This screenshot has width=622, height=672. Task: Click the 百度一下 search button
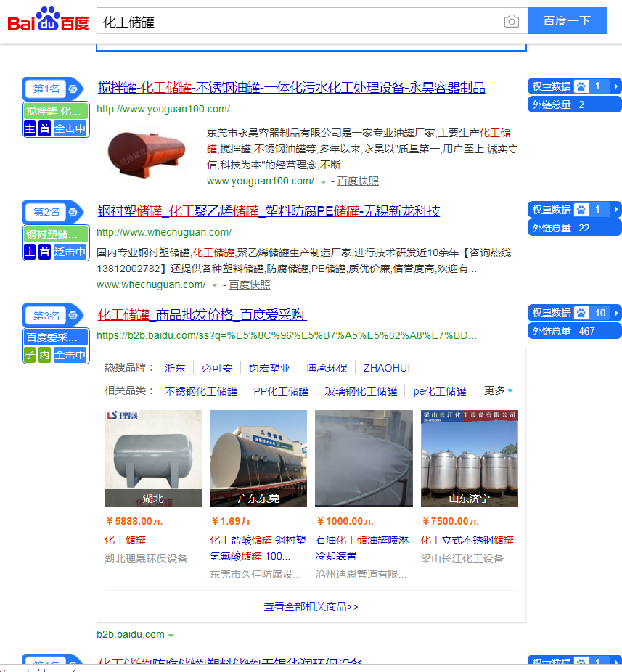[567, 20]
